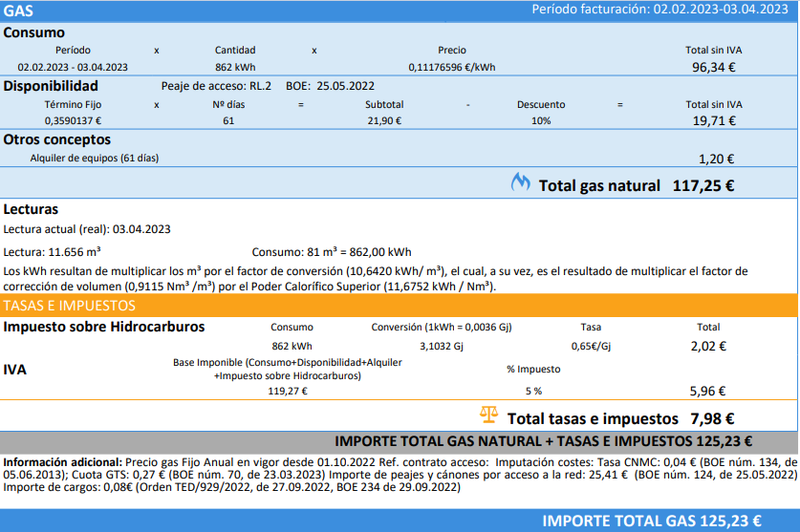Viewport: 800px width, 532px height.
Task: Select the IVA amount '5,96 €'
Action: pyautogui.click(x=707, y=392)
